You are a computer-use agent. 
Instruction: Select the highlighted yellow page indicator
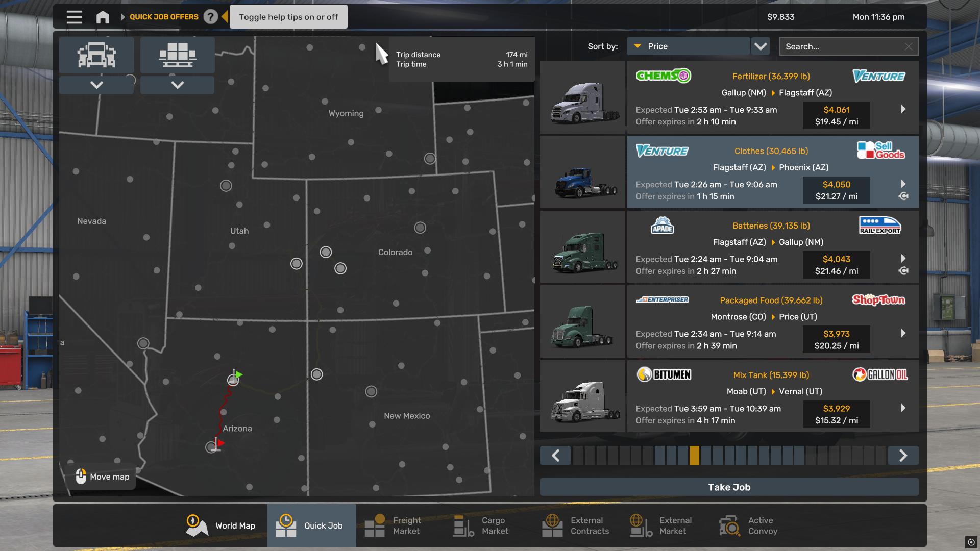click(694, 456)
